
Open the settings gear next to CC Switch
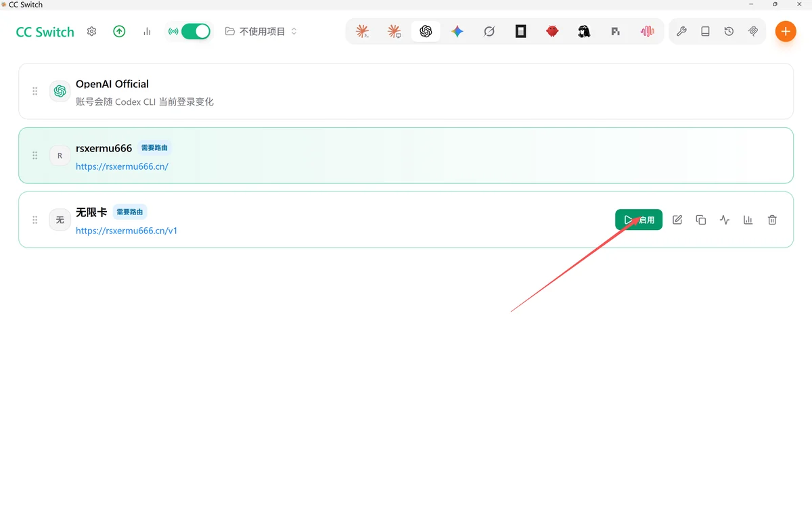[x=92, y=31]
